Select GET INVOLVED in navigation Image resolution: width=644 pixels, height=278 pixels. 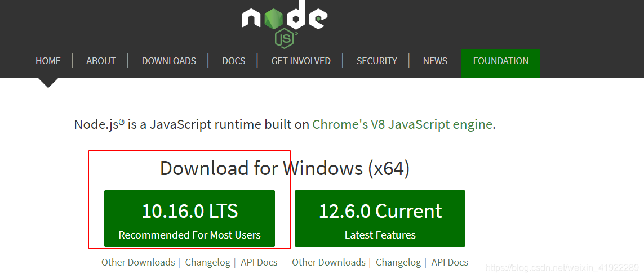pos(301,61)
